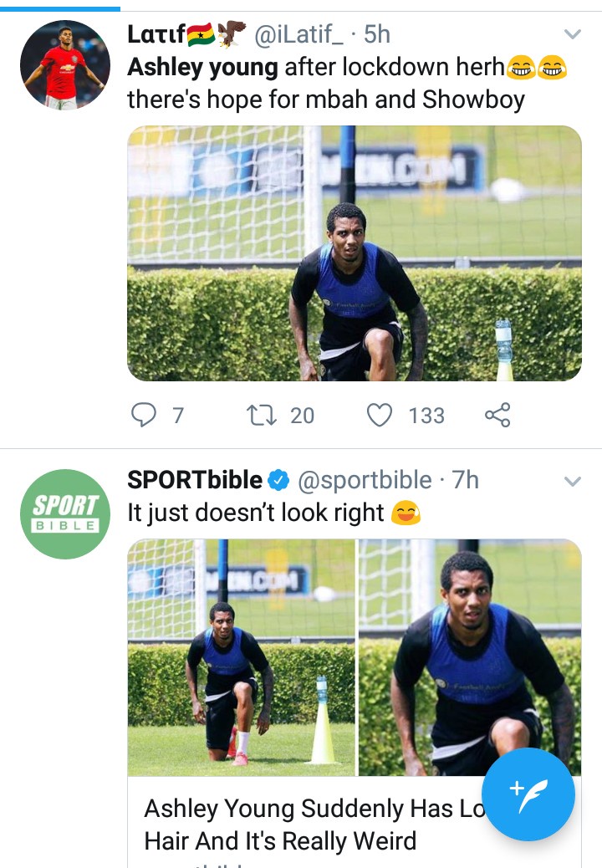Open tweet text 'It just doesn't look right'
602x868 pixels.
tap(256, 513)
